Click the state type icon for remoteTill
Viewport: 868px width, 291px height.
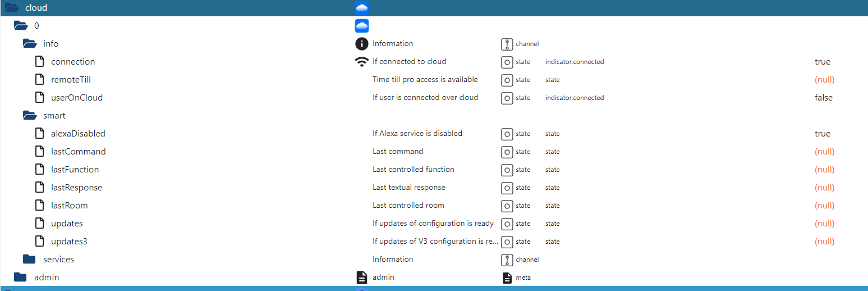pos(507,80)
